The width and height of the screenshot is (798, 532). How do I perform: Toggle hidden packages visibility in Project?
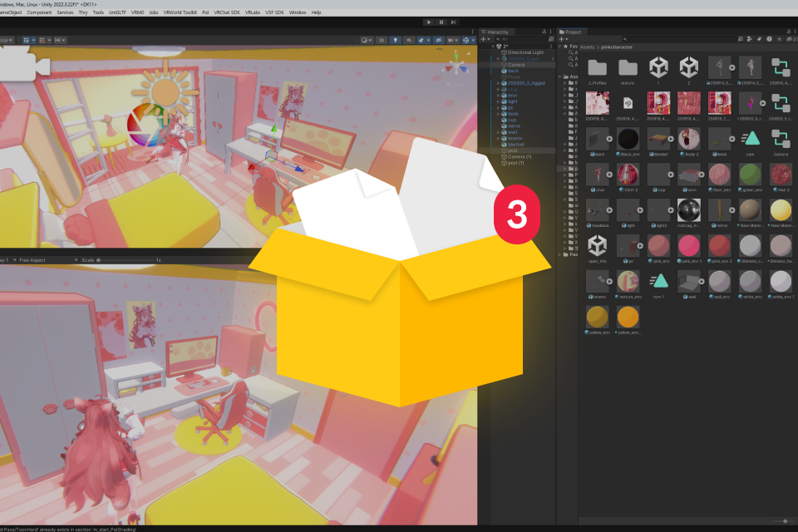(791, 39)
